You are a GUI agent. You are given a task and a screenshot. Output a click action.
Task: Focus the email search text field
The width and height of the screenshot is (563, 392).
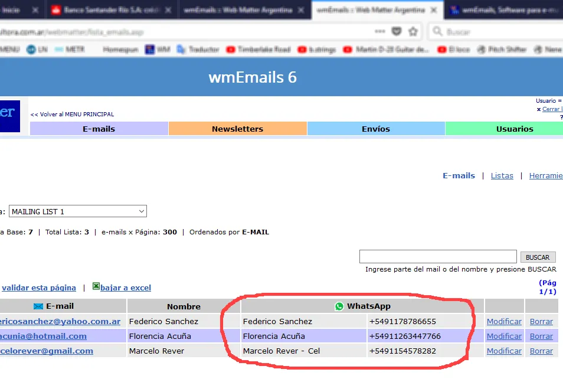tap(437, 257)
